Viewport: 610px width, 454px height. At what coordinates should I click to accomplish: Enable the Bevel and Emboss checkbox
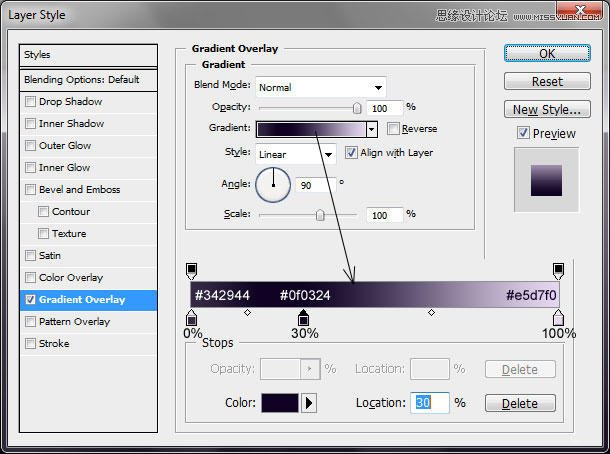30,189
